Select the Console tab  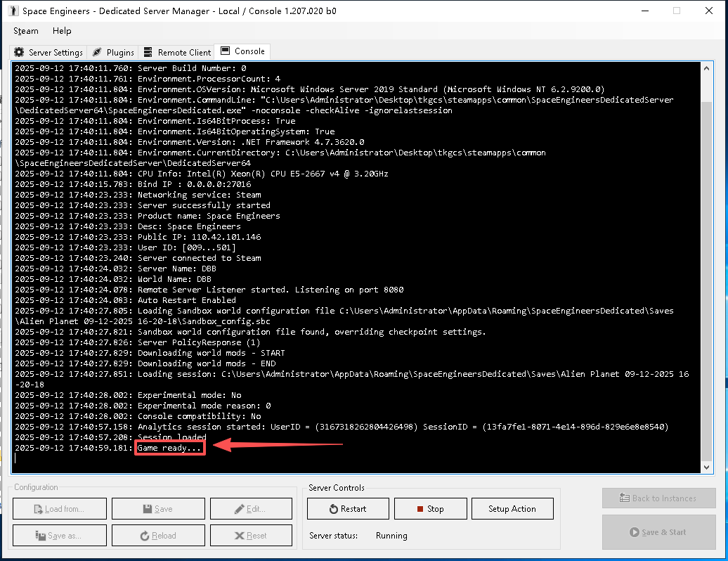tap(242, 51)
